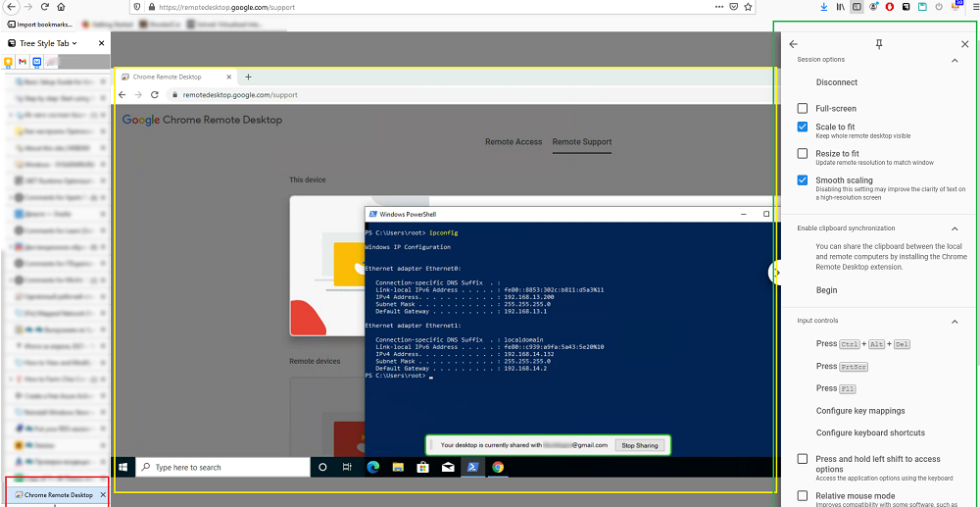Image resolution: width=980 pixels, height=507 pixels.
Task: Send F11 key to remote
Action: [x=836, y=388]
